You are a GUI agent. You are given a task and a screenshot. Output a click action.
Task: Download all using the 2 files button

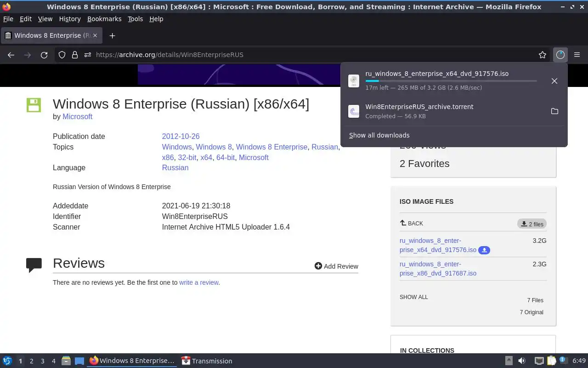532,224
